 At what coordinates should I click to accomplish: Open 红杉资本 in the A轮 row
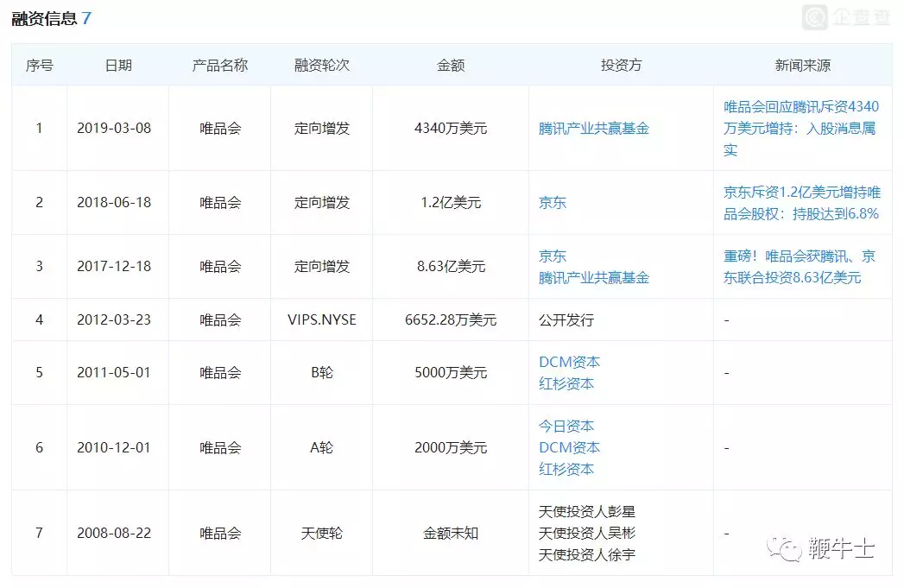566,469
